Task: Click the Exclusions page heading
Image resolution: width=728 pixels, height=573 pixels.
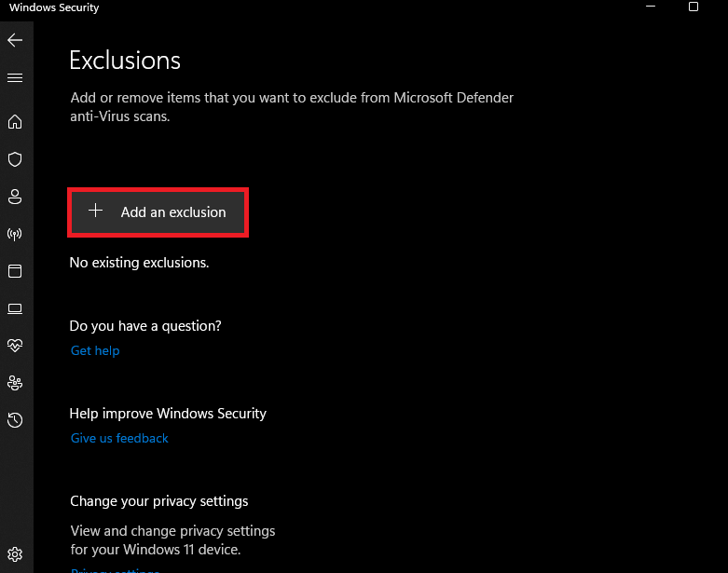Action: pyautogui.click(x=125, y=61)
